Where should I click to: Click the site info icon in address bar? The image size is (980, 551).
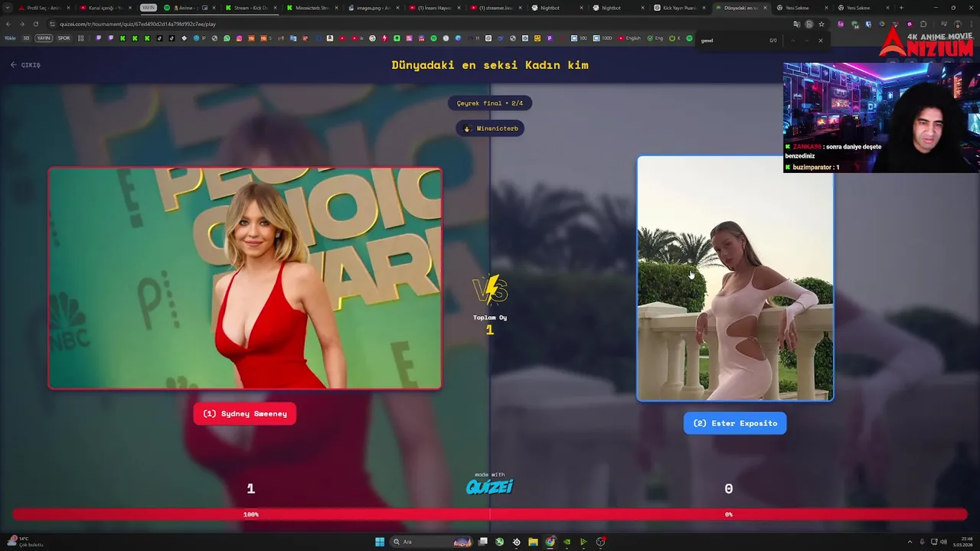coord(52,24)
